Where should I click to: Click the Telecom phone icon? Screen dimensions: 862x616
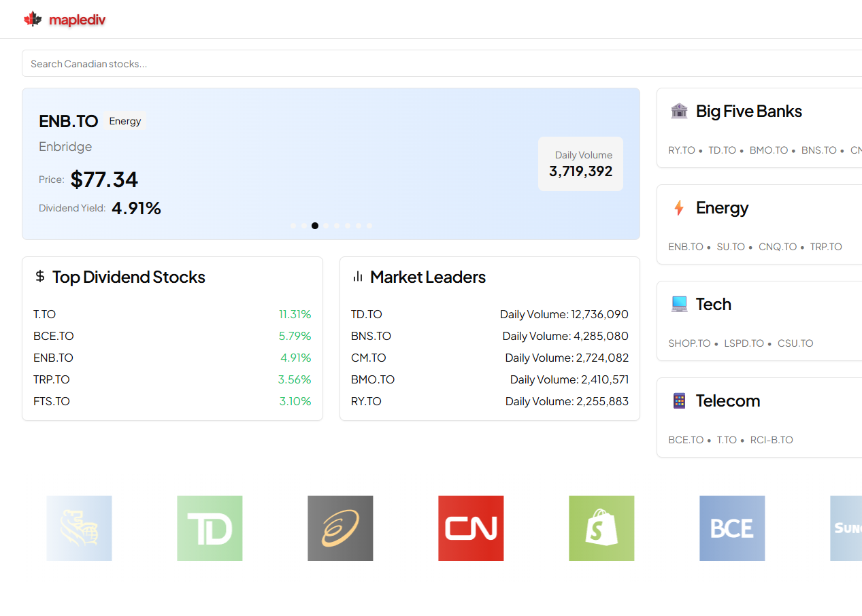[x=679, y=400]
